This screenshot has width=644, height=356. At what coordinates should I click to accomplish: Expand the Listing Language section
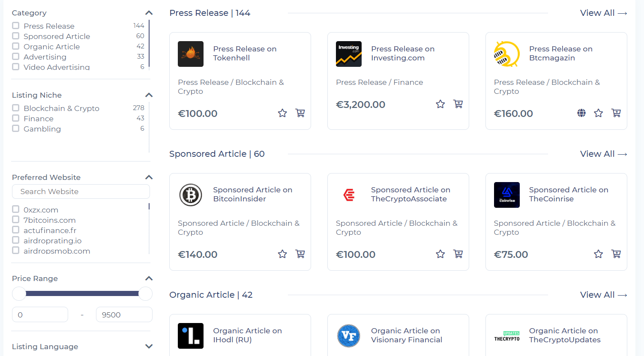[149, 346]
